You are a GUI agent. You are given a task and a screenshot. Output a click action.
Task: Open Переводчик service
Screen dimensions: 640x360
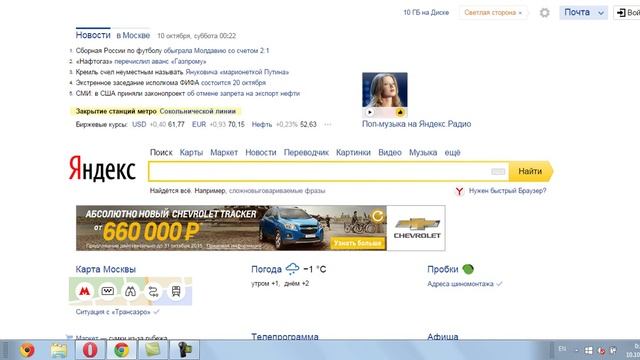[x=306, y=153]
